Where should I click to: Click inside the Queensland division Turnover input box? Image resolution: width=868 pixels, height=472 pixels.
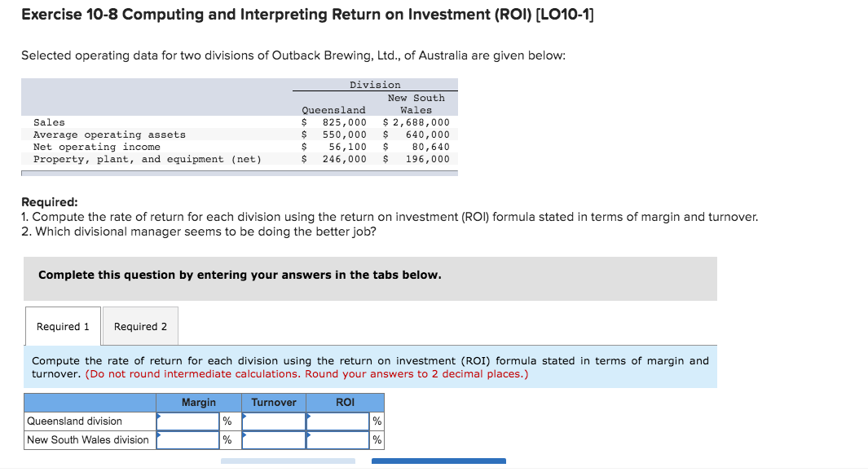click(x=273, y=421)
